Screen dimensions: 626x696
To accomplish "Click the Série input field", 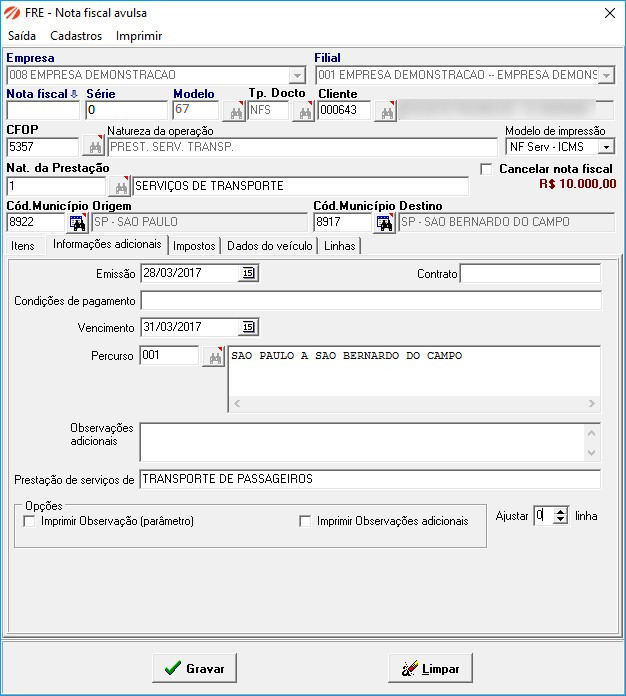I will coord(127,111).
